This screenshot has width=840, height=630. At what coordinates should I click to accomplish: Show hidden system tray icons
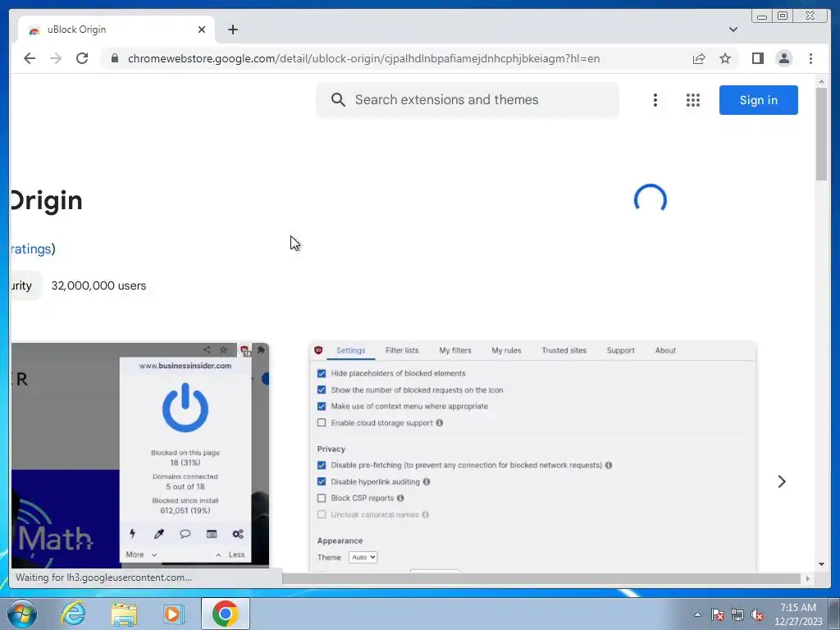point(697,614)
